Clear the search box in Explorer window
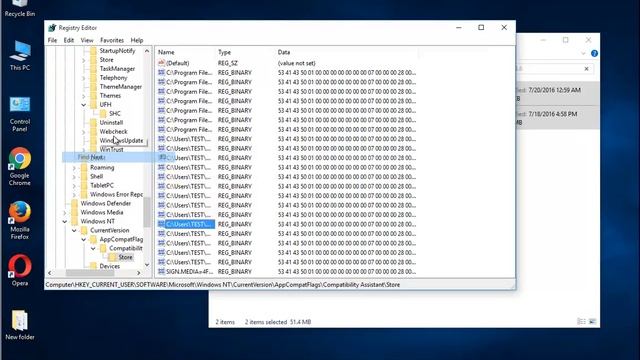Viewport: 640px width, 360px height. tap(587, 69)
